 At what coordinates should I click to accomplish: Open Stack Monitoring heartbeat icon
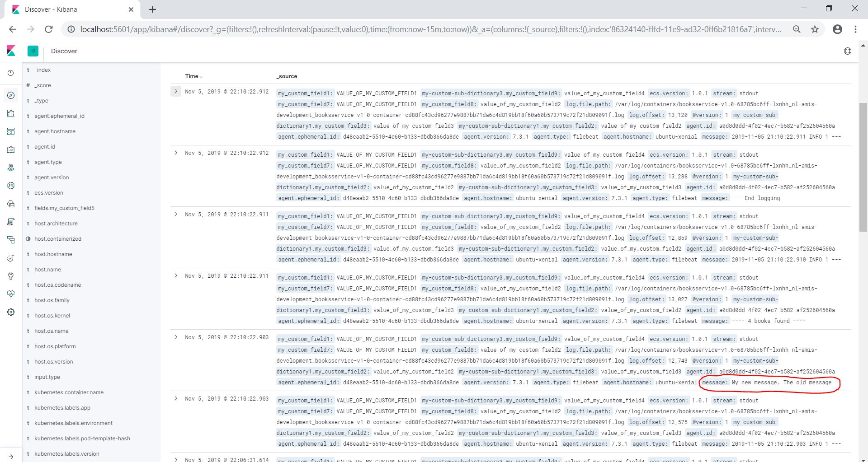coord(11,294)
